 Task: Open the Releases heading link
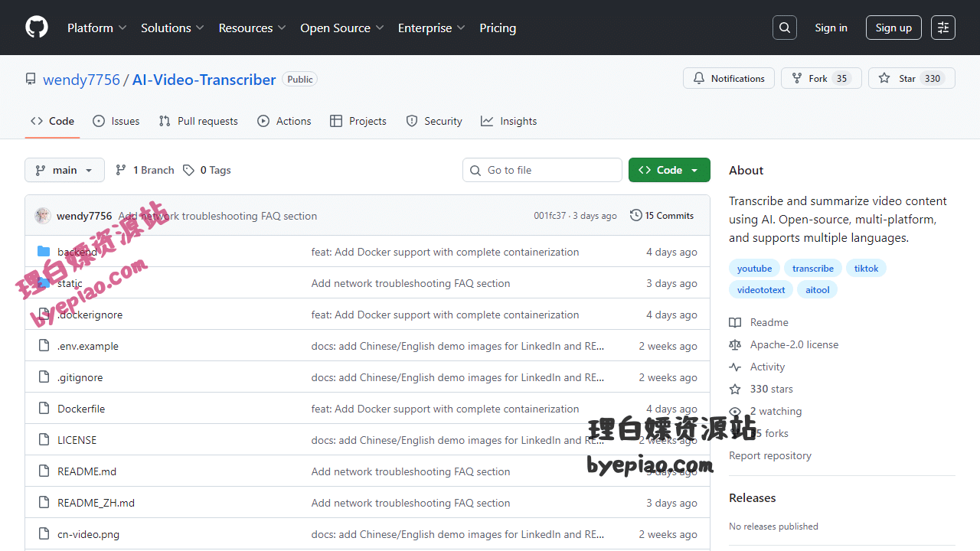[752, 497]
